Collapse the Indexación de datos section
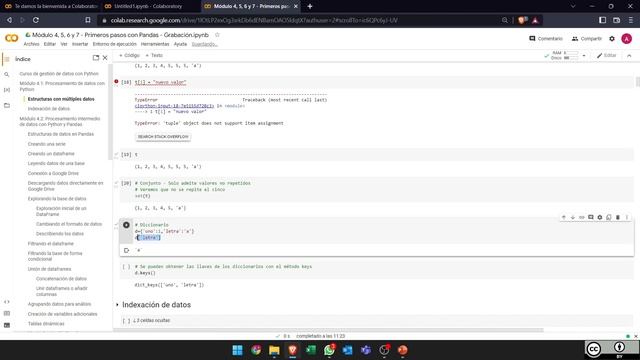 click(117, 305)
